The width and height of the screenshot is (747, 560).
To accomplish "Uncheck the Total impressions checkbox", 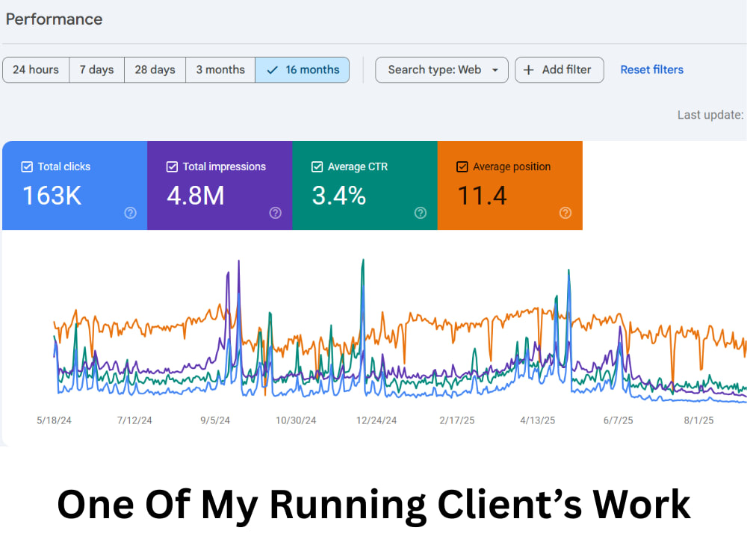I will click(x=172, y=167).
